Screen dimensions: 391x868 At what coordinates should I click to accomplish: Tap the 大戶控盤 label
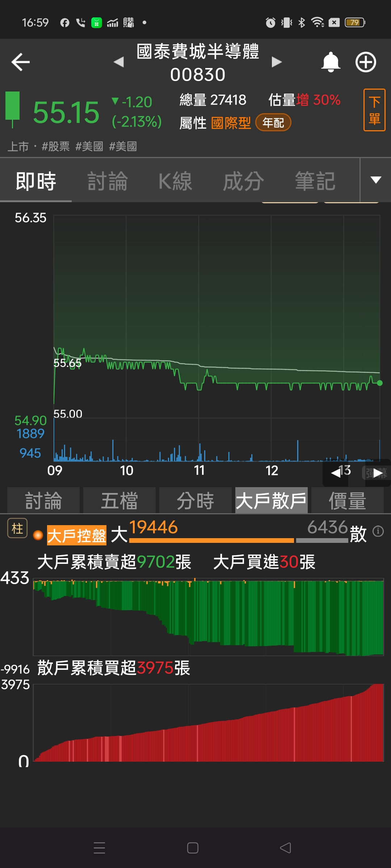[x=77, y=535]
